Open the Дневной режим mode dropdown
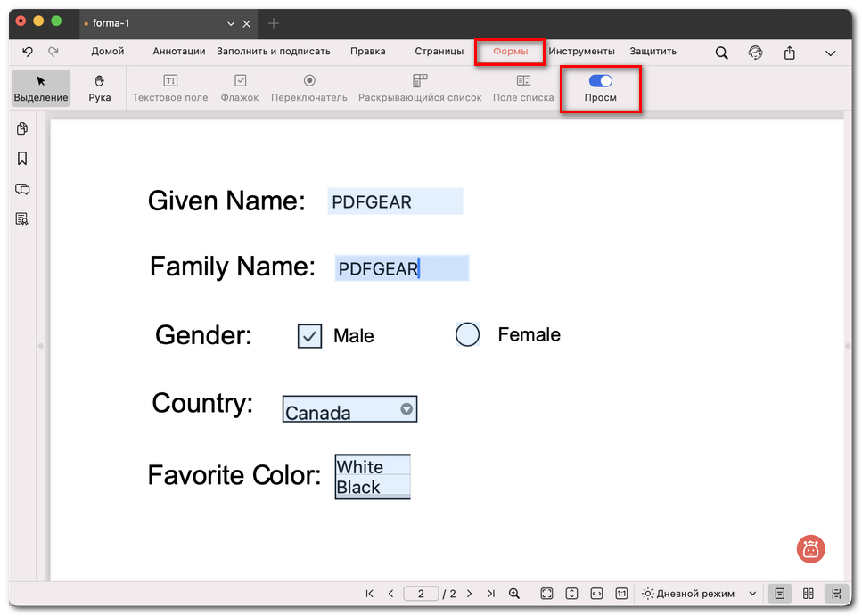Image resolution: width=862 pixels, height=616 pixels. click(699, 594)
